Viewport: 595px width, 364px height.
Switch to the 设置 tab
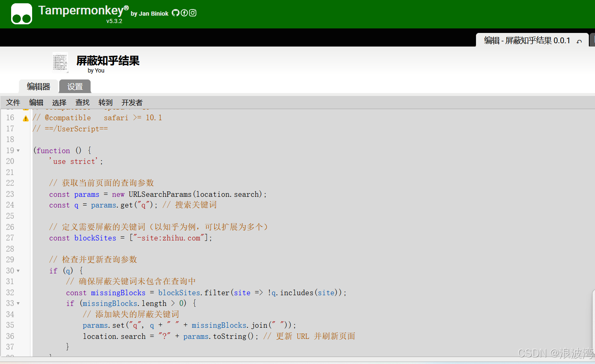point(75,86)
